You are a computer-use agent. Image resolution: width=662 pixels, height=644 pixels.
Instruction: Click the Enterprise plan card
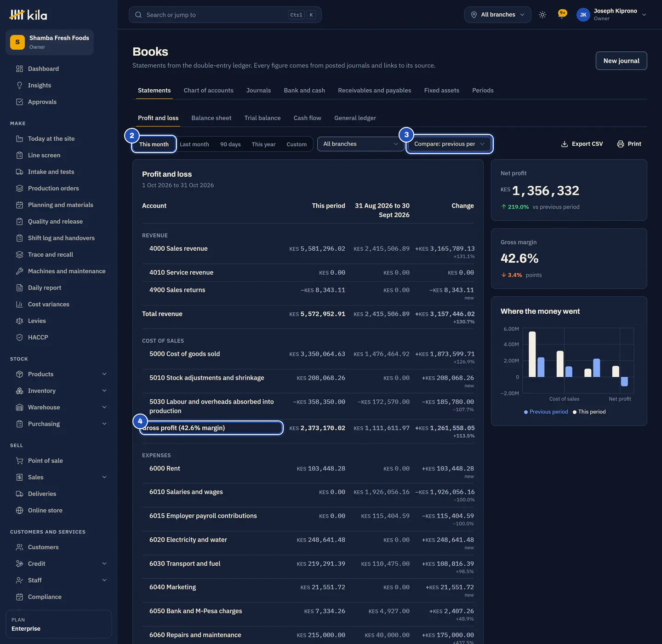[x=59, y=624]
